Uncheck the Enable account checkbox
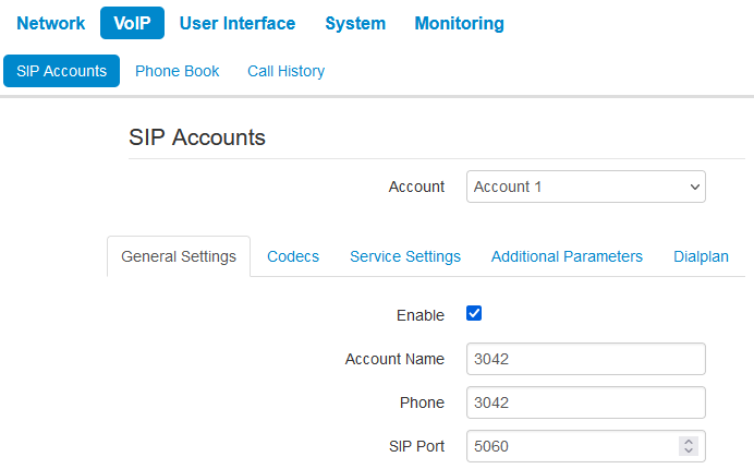 click(x=474, y=314)
